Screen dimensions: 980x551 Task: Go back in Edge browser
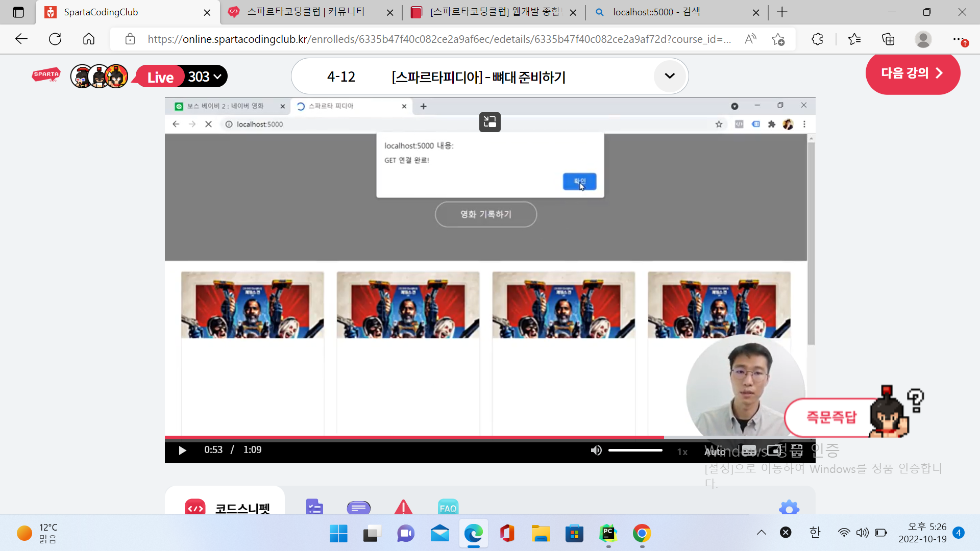pos(21,39)
